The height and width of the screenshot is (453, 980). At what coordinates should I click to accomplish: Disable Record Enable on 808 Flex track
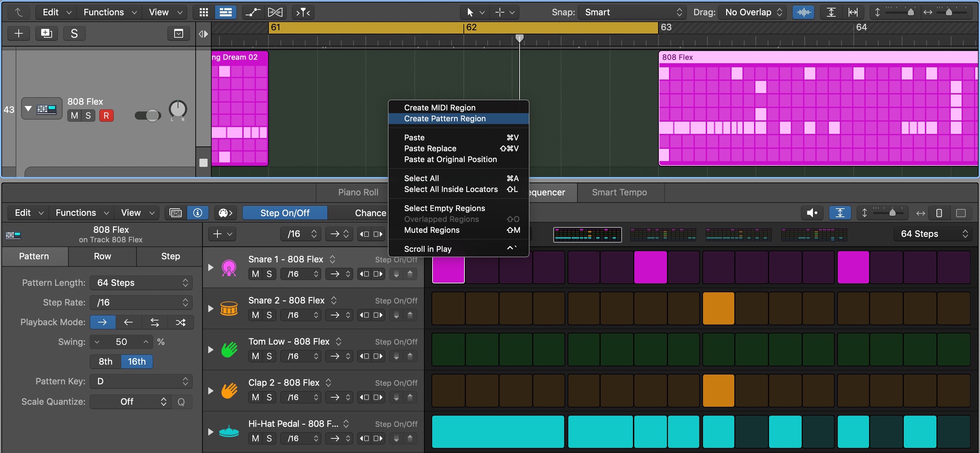(106, 115)
